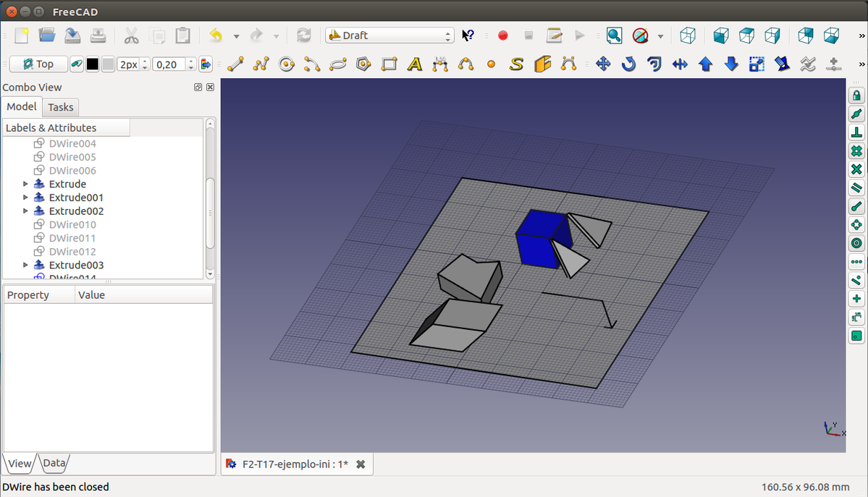Image resolution: width=868 pixels, height=497 pixels.
Task: Start recording a macro
Action: pos(503,35)
